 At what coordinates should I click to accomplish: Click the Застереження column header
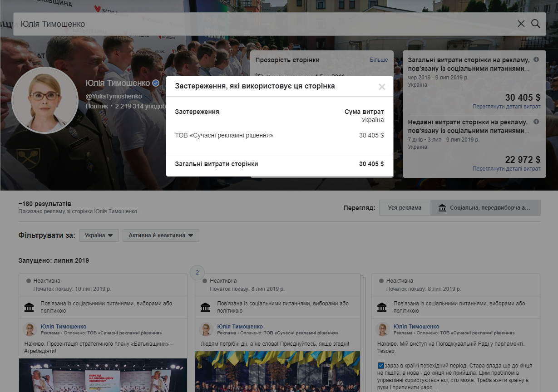click(x=197, y=112)
